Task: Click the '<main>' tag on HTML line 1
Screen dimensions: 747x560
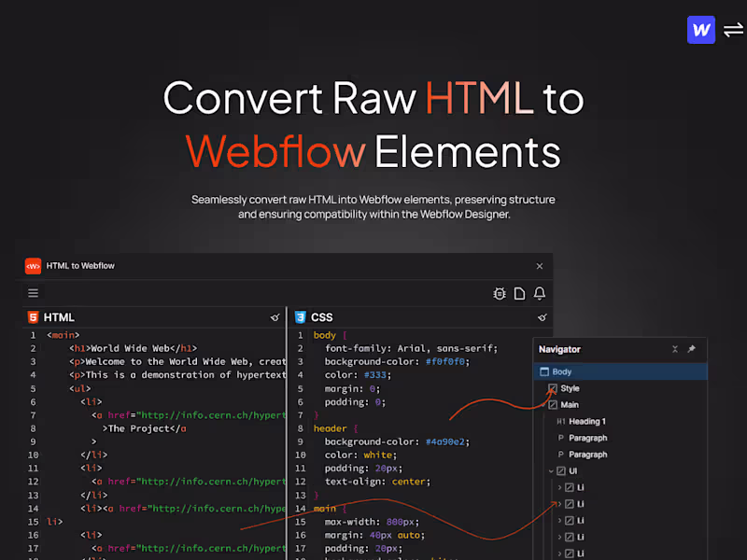Action: pyautogui.click(x=63, y=335)
